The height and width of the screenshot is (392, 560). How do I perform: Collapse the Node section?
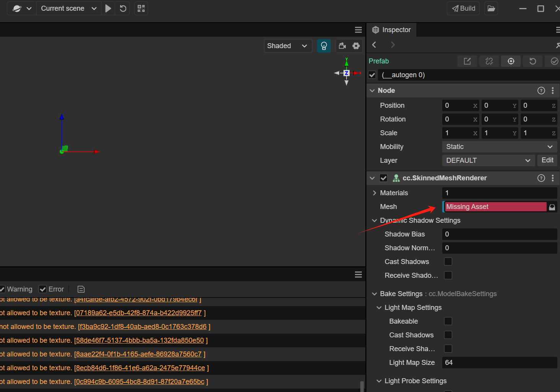click(372, 91)
